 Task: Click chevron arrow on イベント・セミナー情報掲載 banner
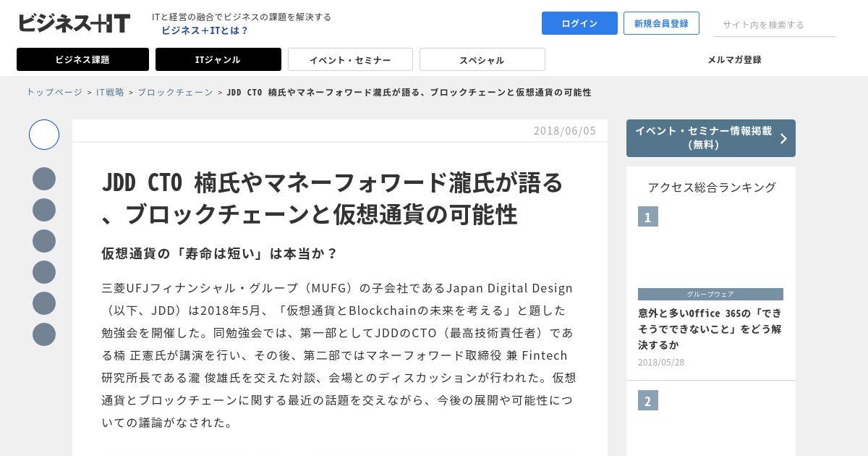[x=783, y=138]
